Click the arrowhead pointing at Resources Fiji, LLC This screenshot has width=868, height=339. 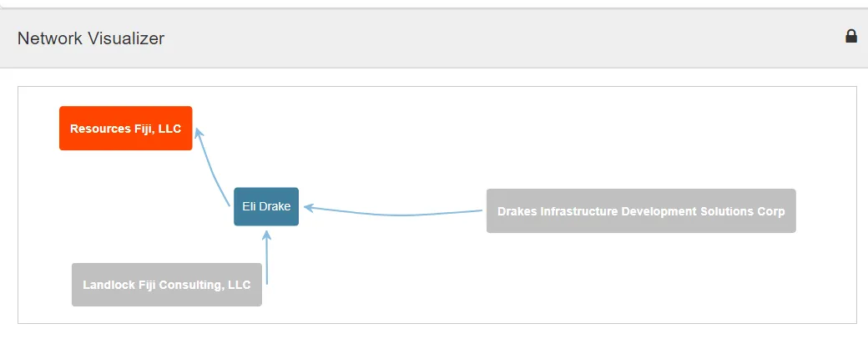pyautogui.click(x=199, y=134)
